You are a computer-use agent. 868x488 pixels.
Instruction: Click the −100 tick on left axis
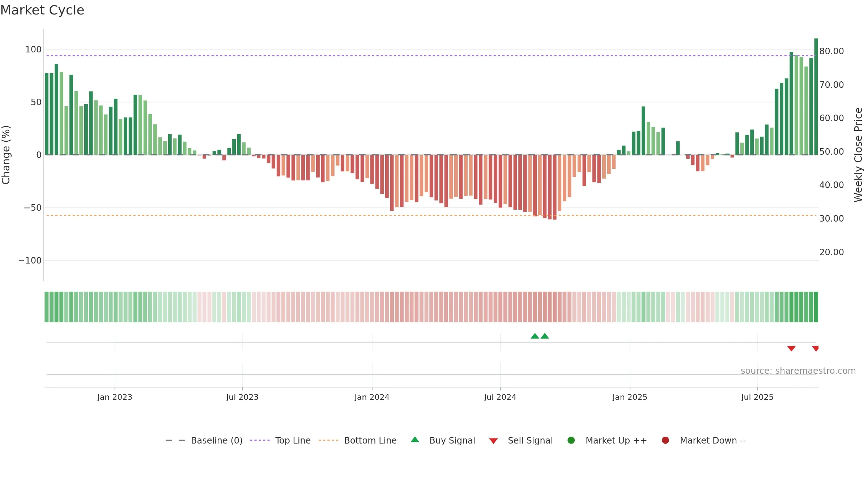pyautogui.click(x=30, y=261)
